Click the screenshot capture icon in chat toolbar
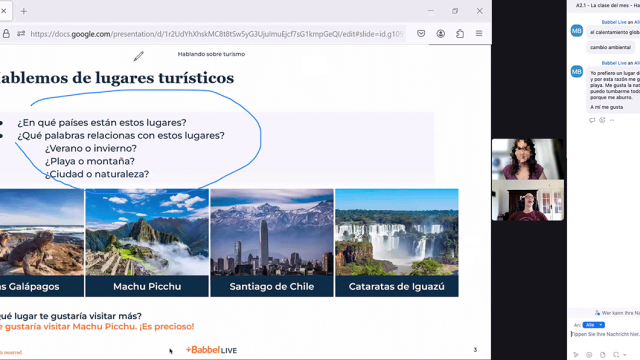The image size is (640, 360). (616, 355)
